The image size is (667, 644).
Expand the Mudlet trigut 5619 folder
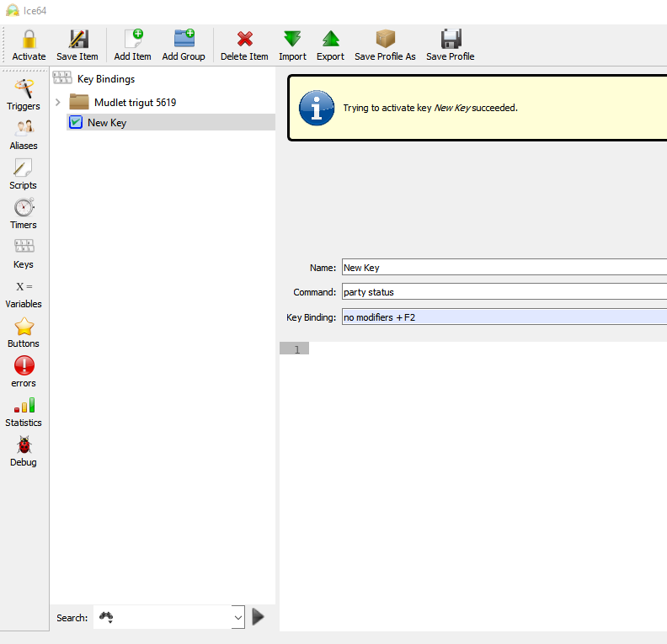[57, 103]
